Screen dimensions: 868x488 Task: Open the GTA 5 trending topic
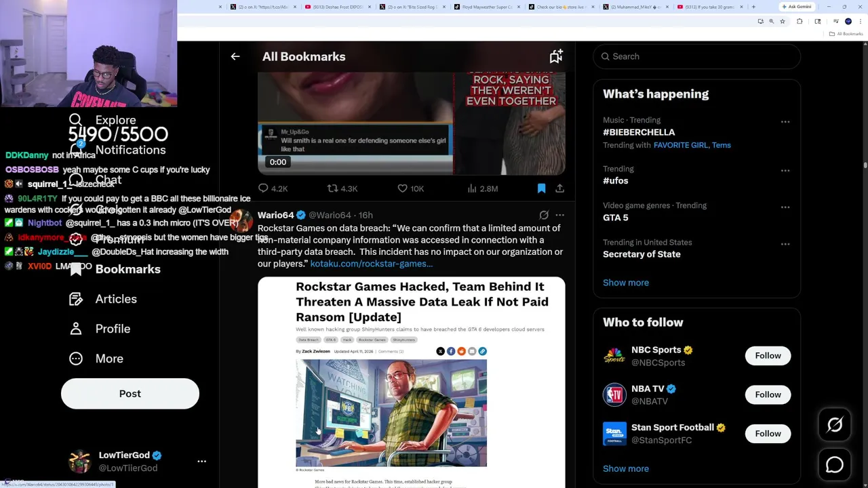point(616,218)
